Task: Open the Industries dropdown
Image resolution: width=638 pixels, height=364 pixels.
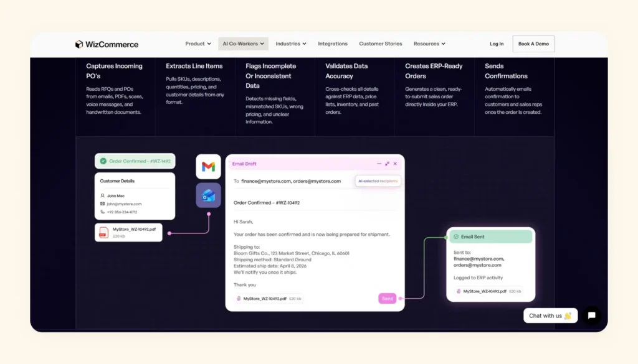Action: pyautogui.click(x=291, y=44)
